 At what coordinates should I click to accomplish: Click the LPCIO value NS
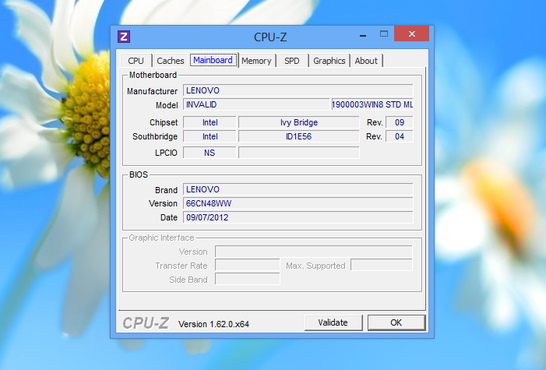pyautogui.click(x=210, y=152)
